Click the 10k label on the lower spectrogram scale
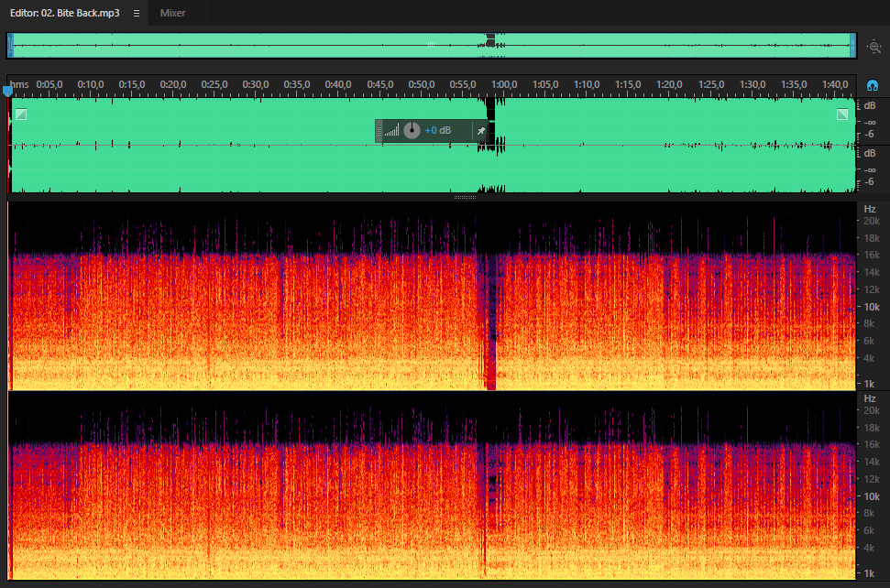Viewport: 890px width, 588px height. pos(872,496)
